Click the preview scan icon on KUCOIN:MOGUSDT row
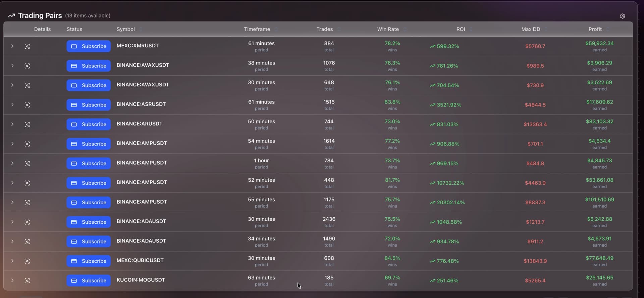This screenshot has height=298, width=644. 28,281
